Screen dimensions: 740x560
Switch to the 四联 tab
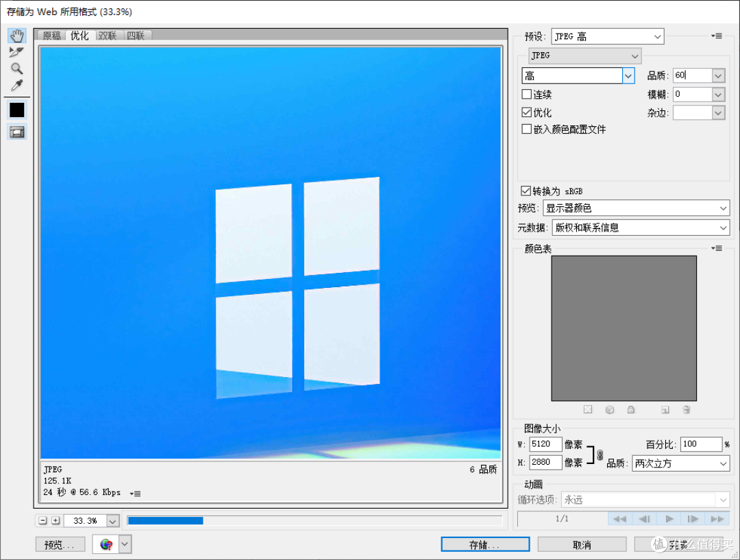pos(136,36)
